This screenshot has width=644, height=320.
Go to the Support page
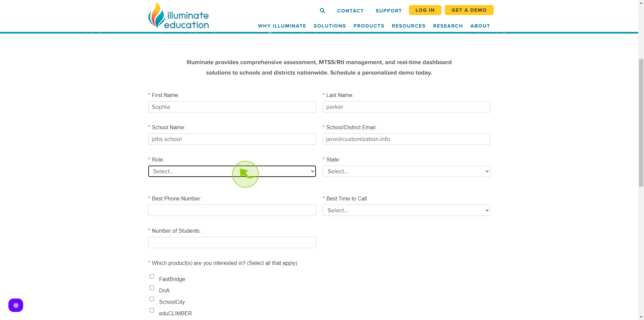388,11
